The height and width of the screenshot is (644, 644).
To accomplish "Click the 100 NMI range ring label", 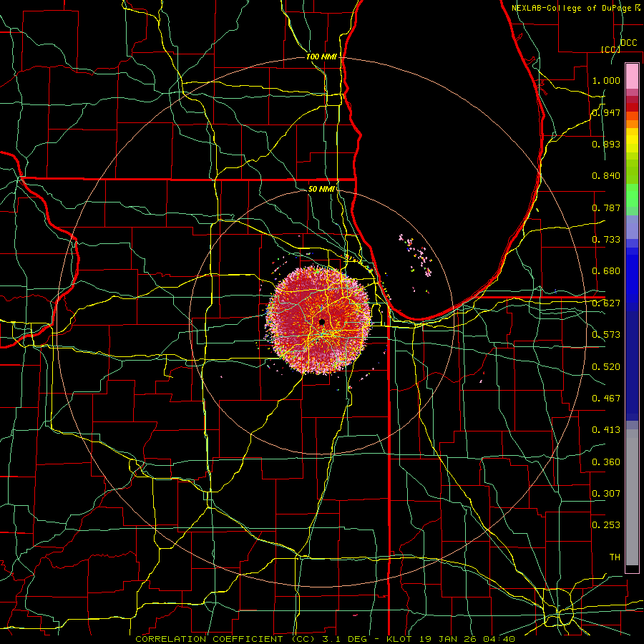I will pos(321,57).
